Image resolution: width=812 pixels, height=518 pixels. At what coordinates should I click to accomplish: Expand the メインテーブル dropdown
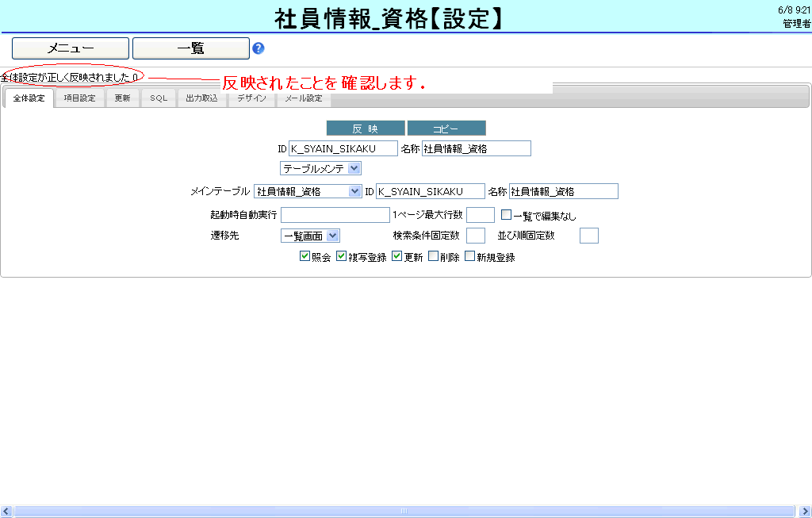pos(308,191)
